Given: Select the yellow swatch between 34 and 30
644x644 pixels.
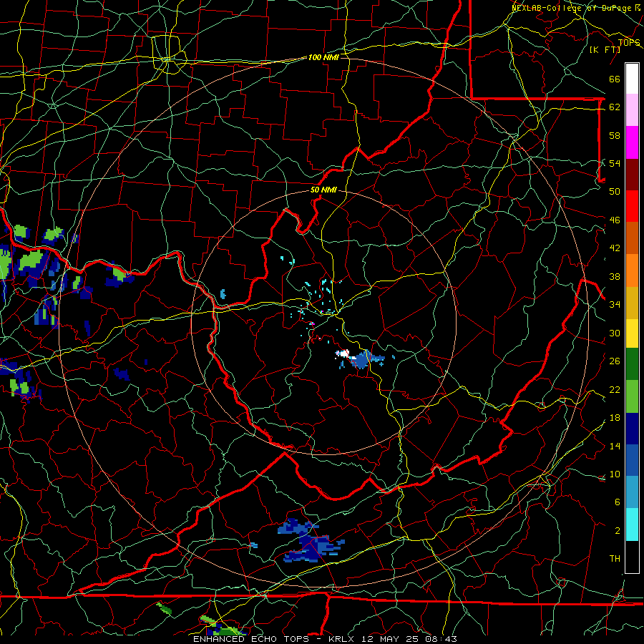Looking at the screenshot, I should click(632, 333).
